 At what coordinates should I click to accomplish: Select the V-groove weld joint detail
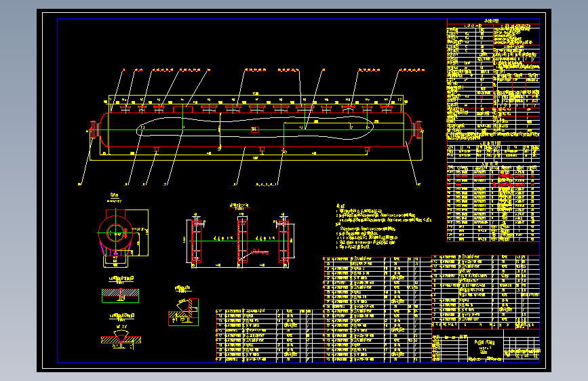121,340
